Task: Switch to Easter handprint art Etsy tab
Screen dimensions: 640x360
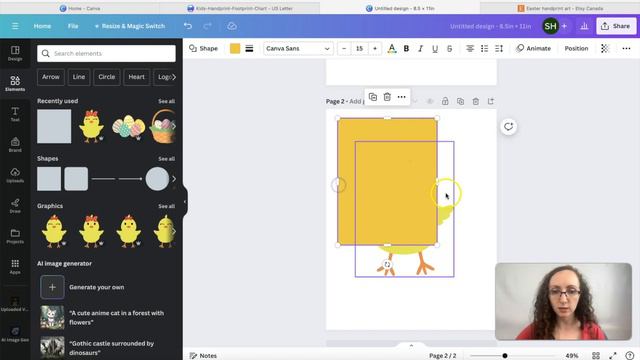Action: pos(560,8)
